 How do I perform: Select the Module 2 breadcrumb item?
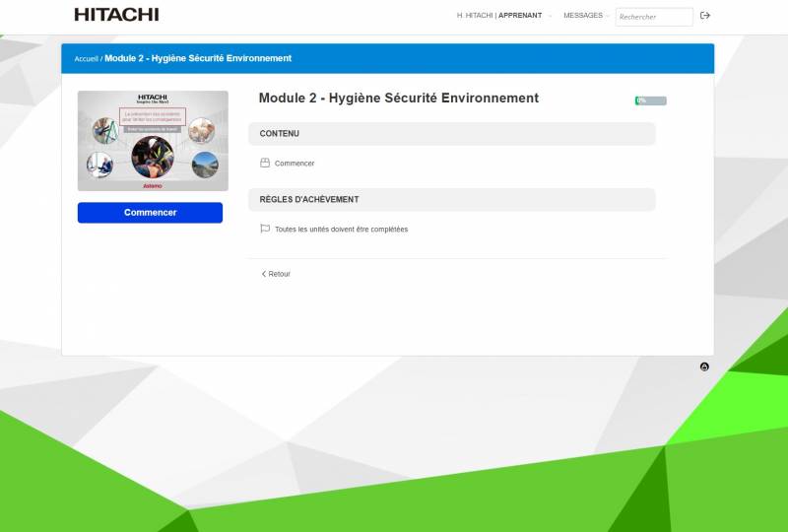(198, 59)
